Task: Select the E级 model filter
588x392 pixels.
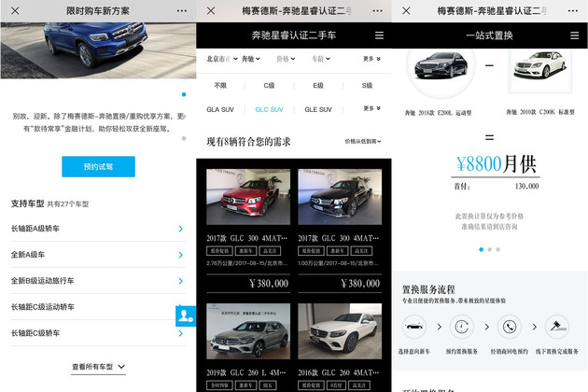Action: click(x=318, y=86)
